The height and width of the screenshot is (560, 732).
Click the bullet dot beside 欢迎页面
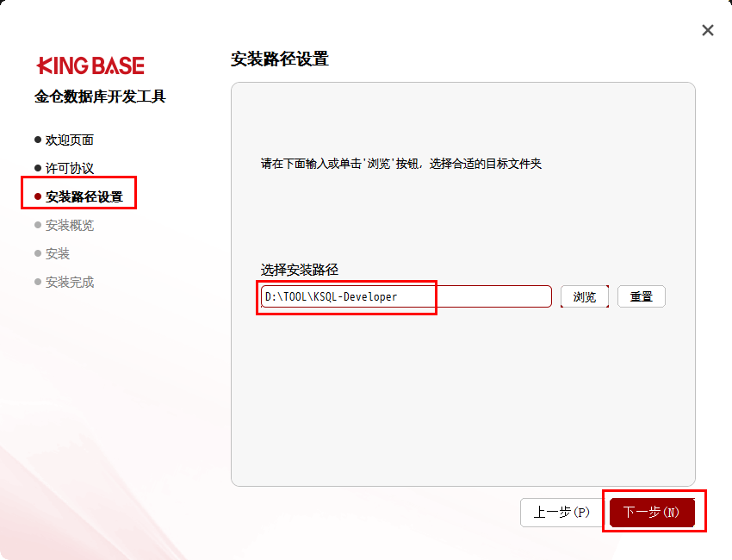coord(38,140)
